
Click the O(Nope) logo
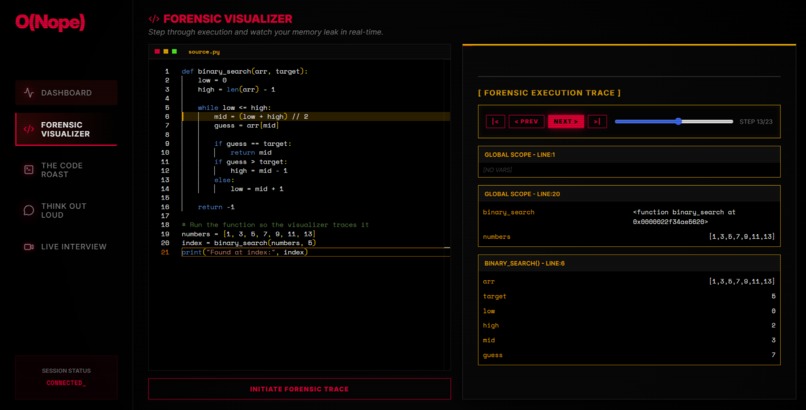point(50,22)
